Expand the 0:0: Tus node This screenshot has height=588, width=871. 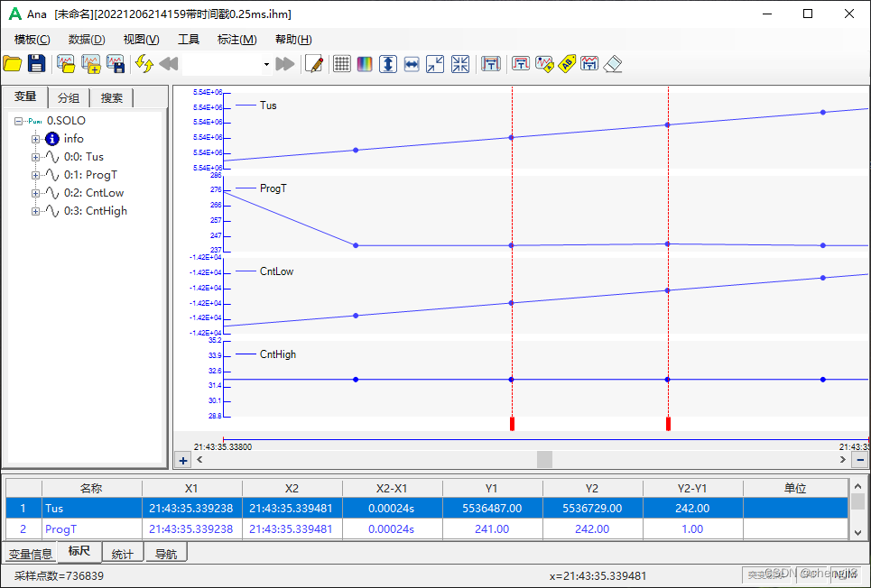pos(35,157)
